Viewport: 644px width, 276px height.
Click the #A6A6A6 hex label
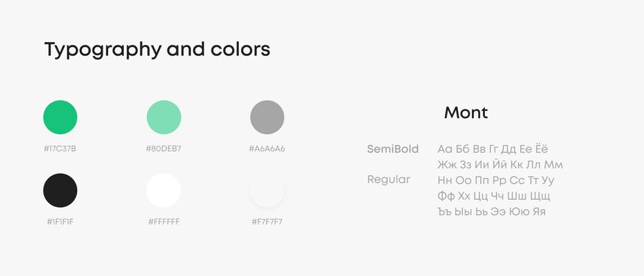pos(267,149)
